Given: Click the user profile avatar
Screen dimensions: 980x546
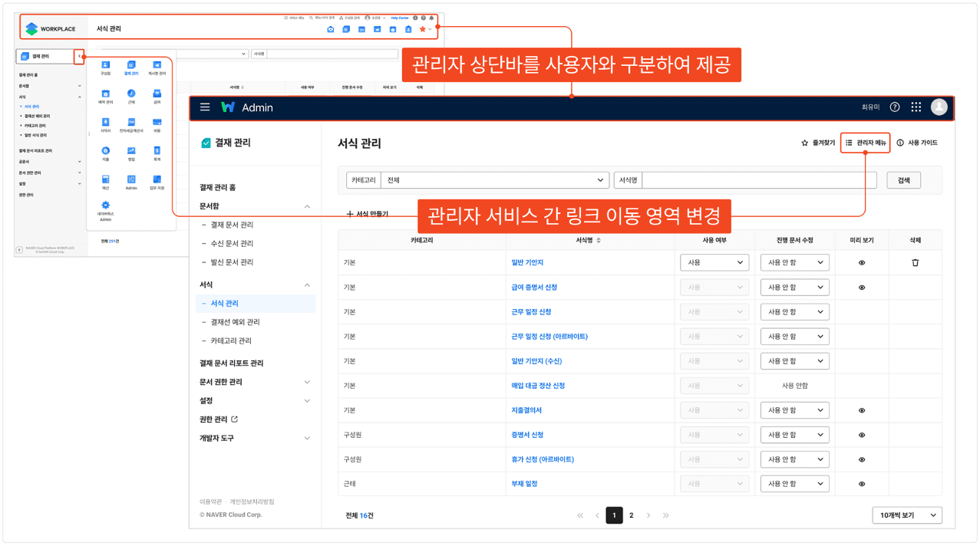Looking at the screenshot, I should tap(939, 107).
